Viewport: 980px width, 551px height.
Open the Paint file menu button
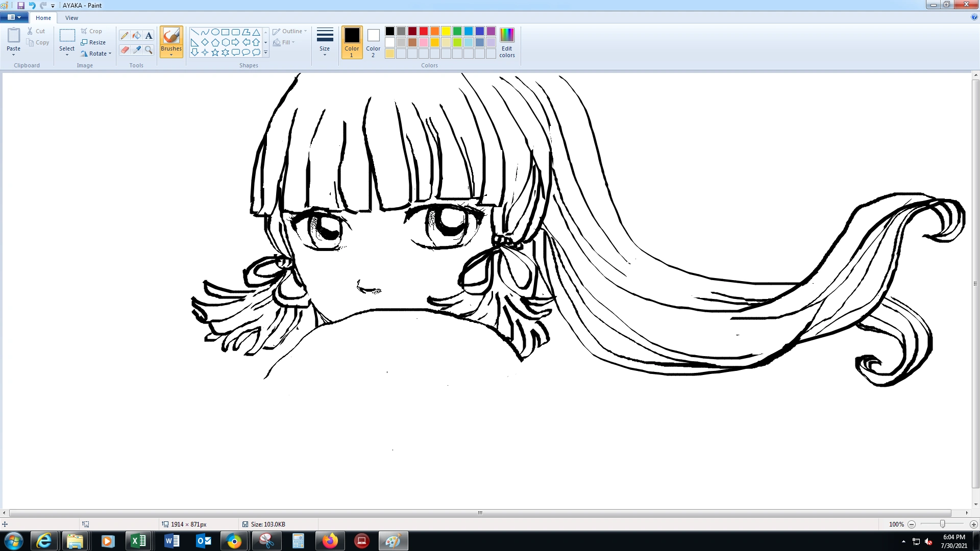coord(14,17)
